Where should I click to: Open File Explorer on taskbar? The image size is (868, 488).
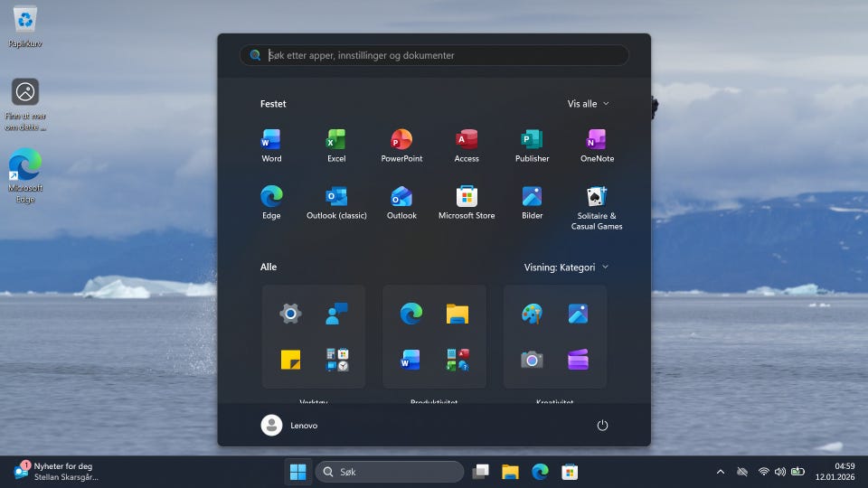(x=510, y=472)
